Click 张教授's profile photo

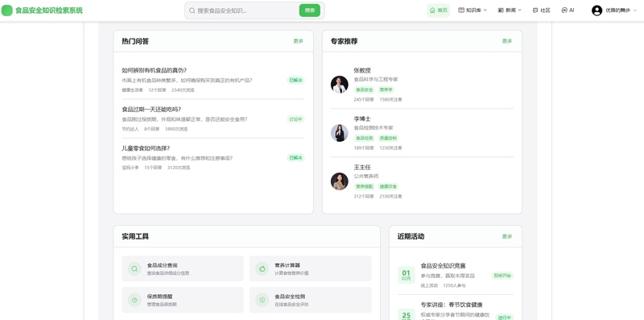339,85
